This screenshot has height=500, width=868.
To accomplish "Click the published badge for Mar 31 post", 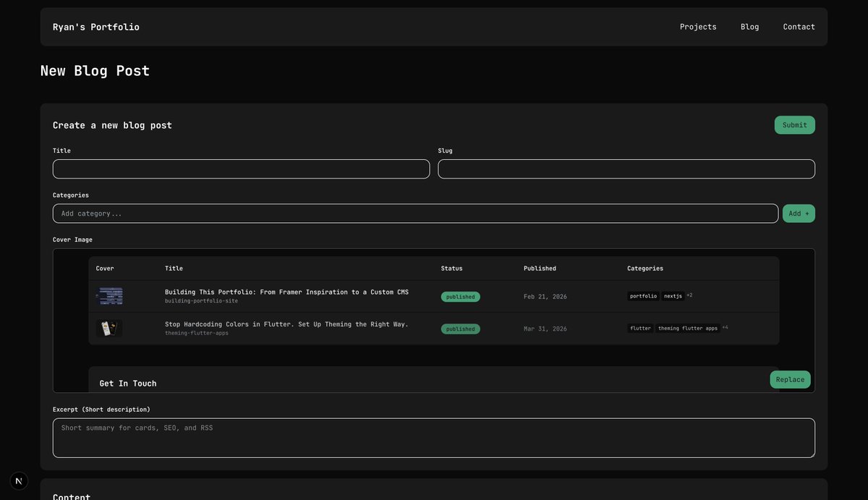I will (461, 329).
